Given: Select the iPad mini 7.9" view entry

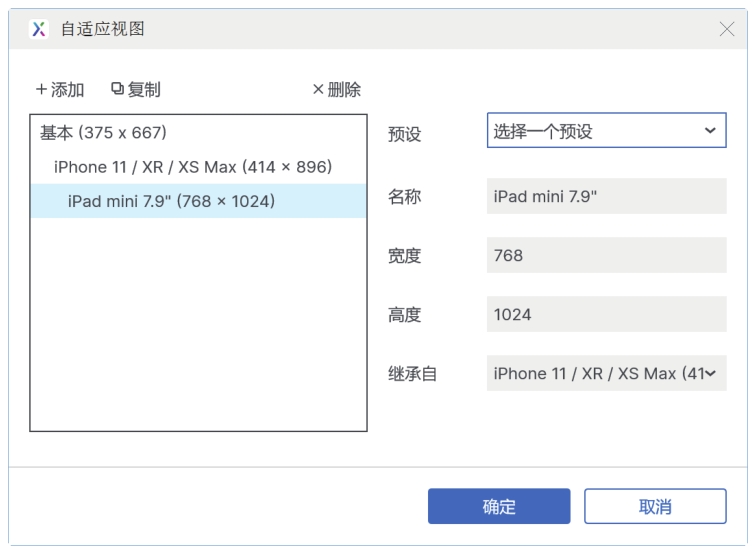Looking at the screenshot, I should [171, 201].
